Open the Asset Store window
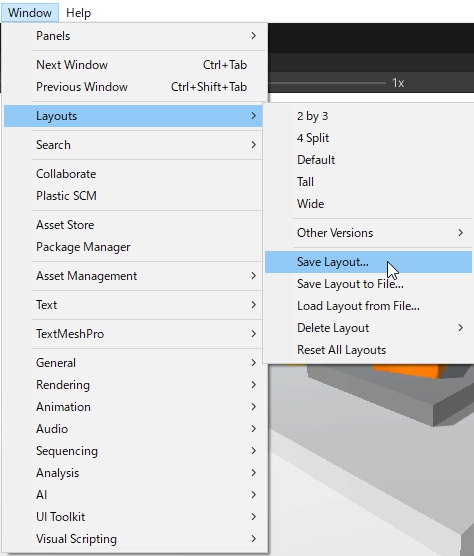 (x=134, y=225)
